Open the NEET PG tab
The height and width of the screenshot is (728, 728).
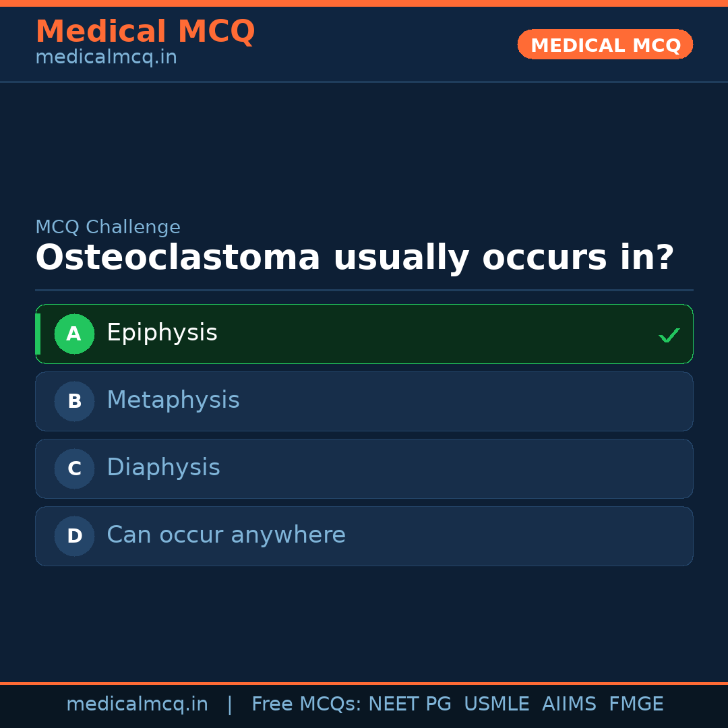pos(409,704)
